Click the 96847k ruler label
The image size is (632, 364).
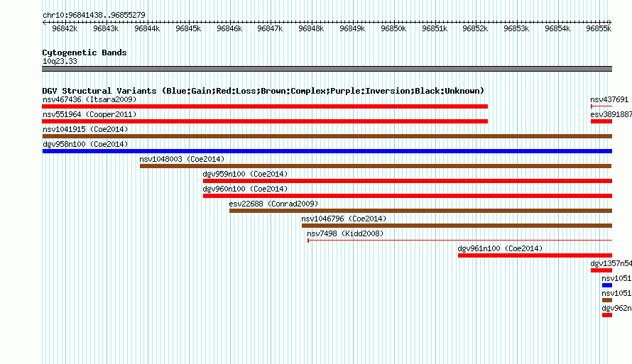[270, 28]
